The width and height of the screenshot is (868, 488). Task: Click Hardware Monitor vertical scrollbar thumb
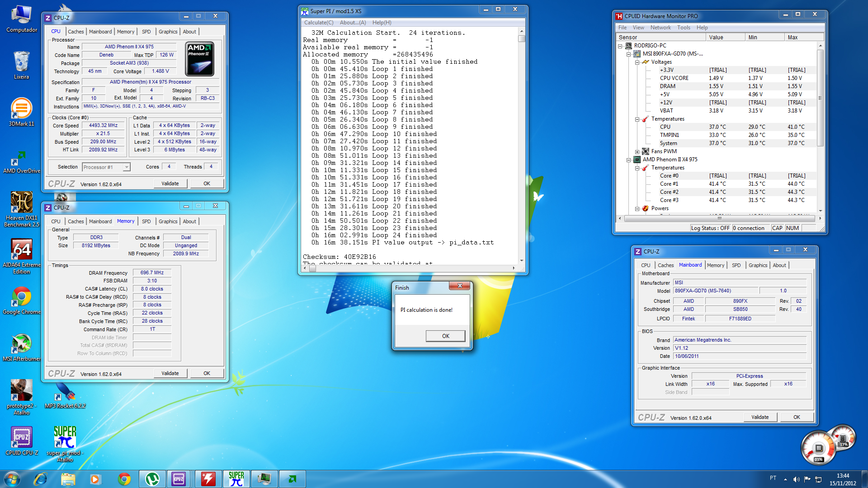(x=820, y=98)
